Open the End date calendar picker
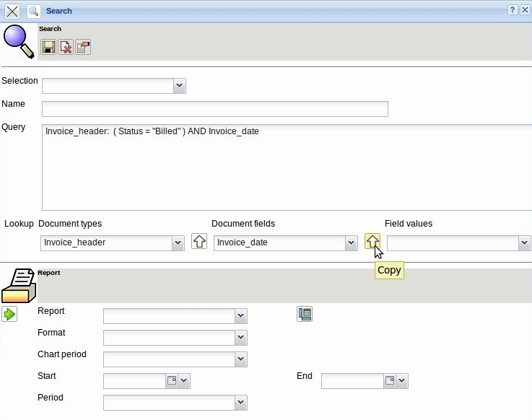This screenshot has width=532, height=420. pyautogui.click(x=390, y=381)
